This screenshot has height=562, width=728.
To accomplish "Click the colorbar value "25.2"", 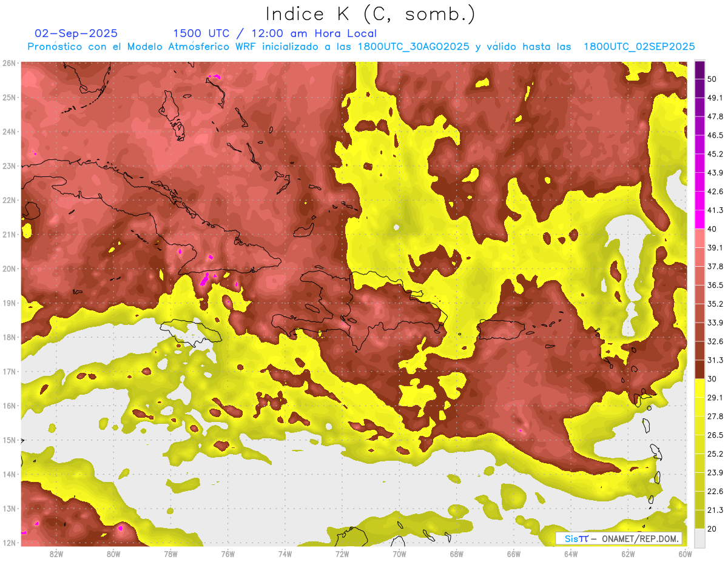I will (715, 453).
